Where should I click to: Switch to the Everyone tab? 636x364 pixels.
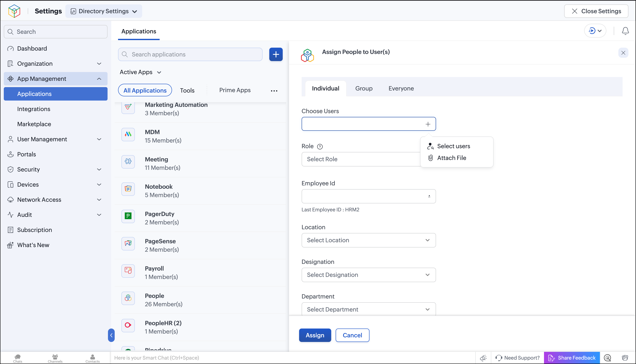click(401, 89)
